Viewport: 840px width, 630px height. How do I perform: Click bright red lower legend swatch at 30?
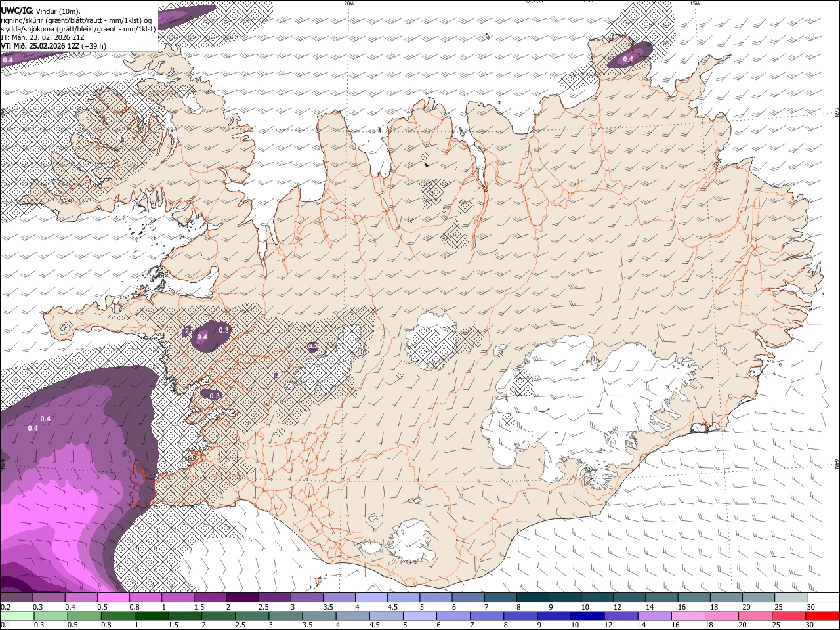[822, 616]
